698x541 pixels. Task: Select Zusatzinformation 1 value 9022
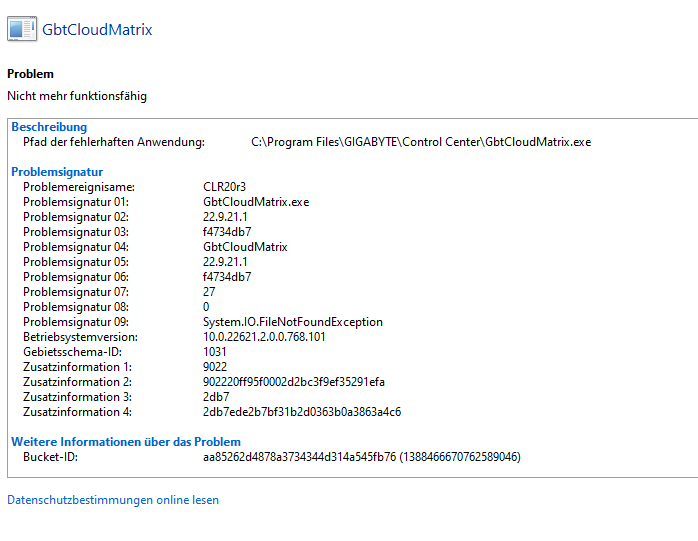[215, 367]
